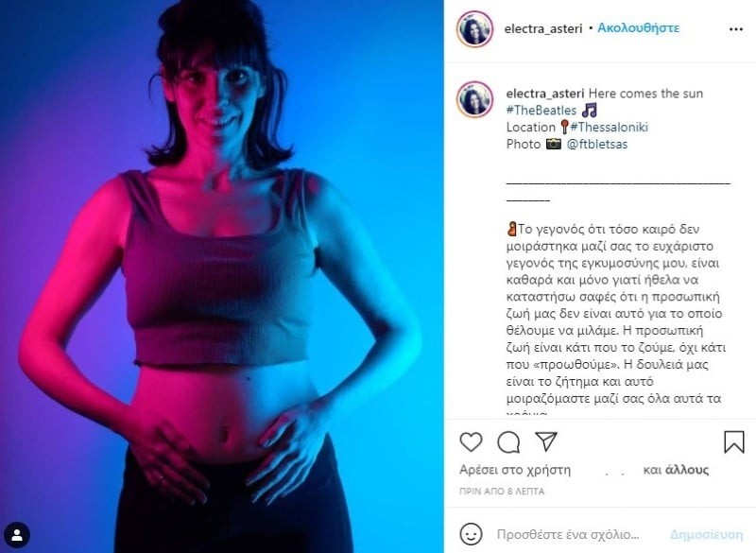Open the electra_asteri username in the header
Screen dimensions: 756x553
(543, 29)
